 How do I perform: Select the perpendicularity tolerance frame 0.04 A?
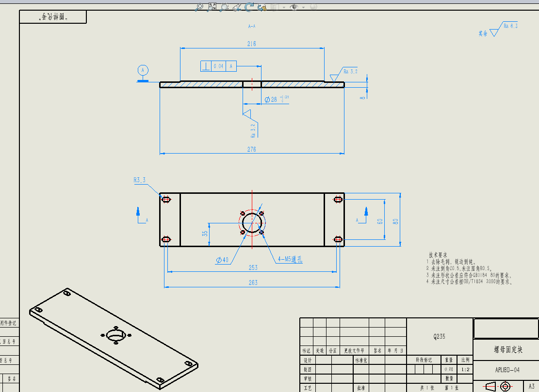(219, 66)
